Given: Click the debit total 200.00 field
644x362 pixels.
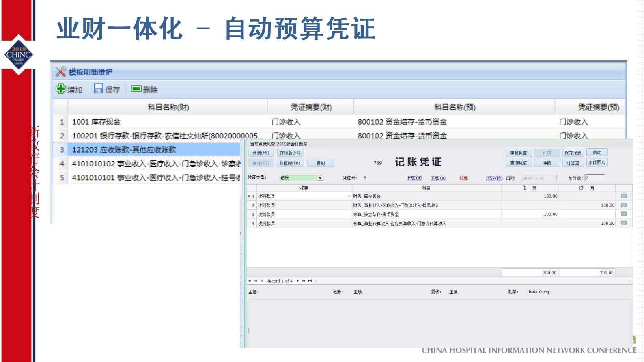Looking at the screenshot, I should (x=530, y=273).
